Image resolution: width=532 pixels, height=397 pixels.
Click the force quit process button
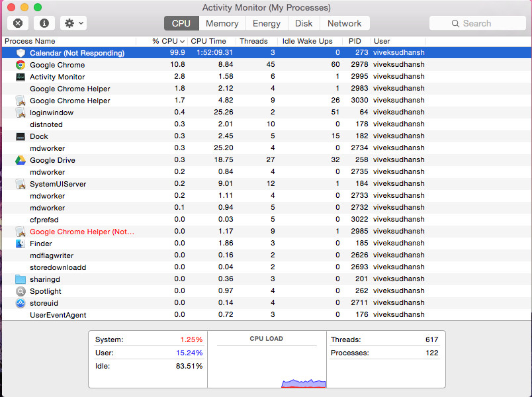(18, 23)
